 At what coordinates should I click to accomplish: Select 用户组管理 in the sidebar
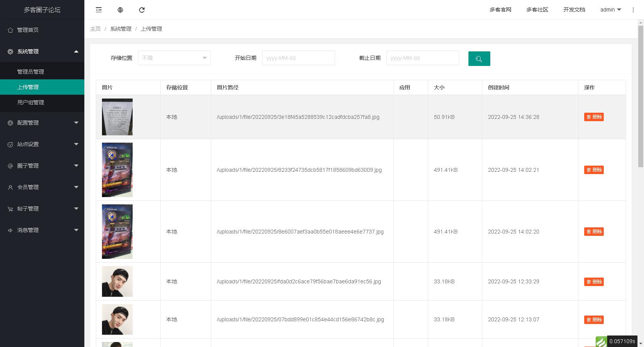(30, 103)
